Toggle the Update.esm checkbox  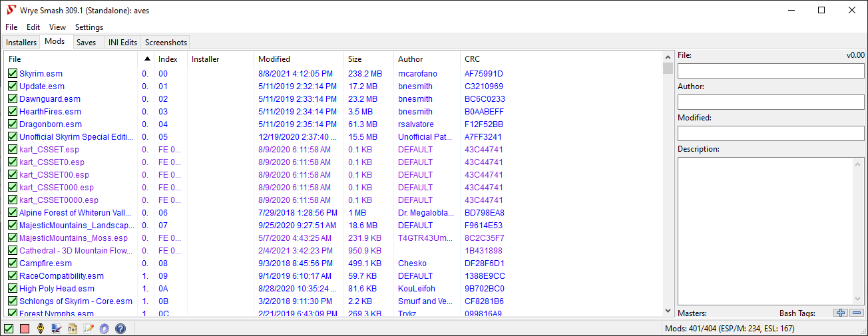pos(13,86)
